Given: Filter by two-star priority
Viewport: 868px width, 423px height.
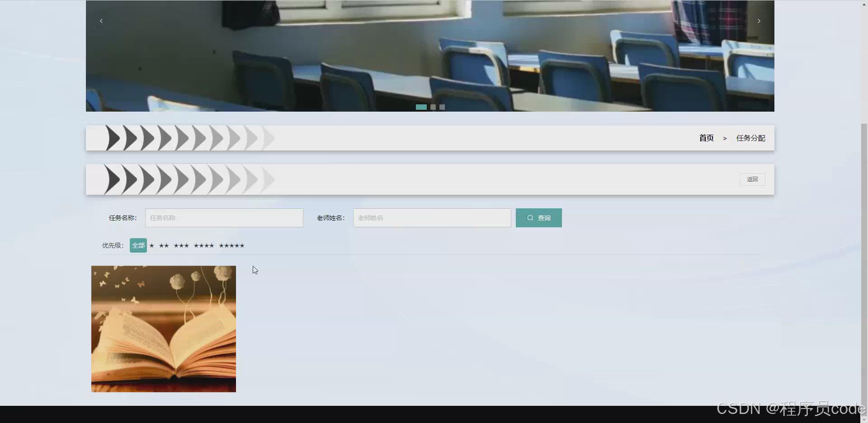Looking at the screenshot, I should [164, 245].
